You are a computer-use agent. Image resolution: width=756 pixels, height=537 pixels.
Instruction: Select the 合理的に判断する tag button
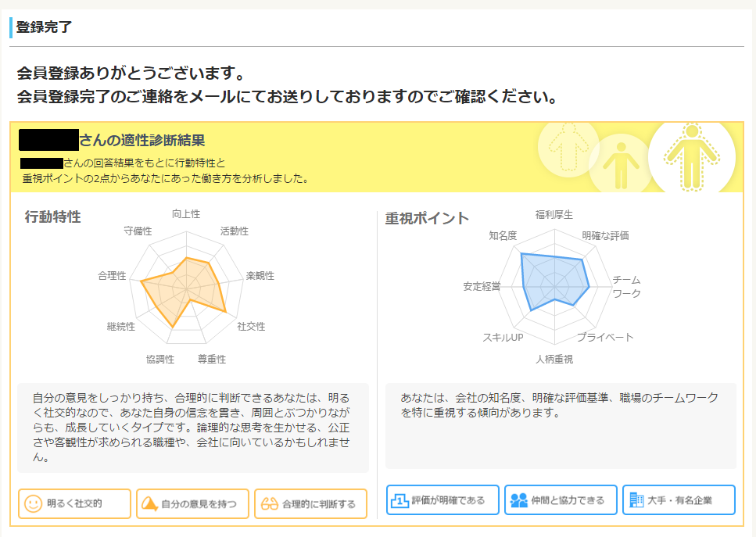click(310, 503)
